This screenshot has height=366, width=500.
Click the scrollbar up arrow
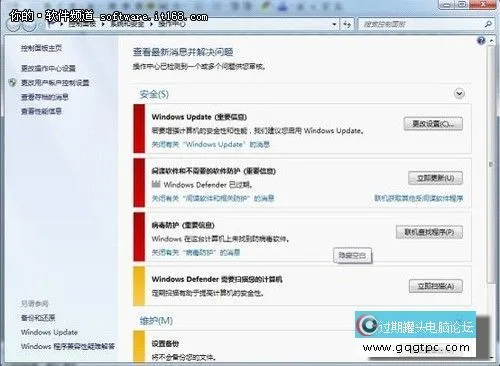(x=491, y=41)
